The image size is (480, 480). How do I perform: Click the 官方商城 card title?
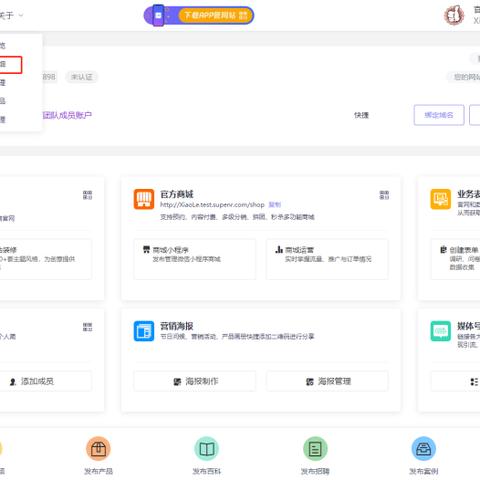point(177,194)
